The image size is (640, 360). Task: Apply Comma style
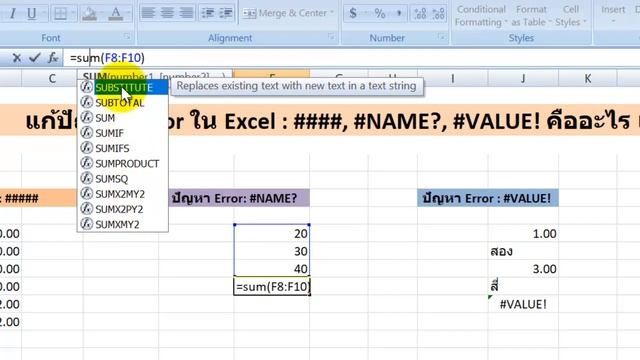pyautogui.click(x=399, y=13)
